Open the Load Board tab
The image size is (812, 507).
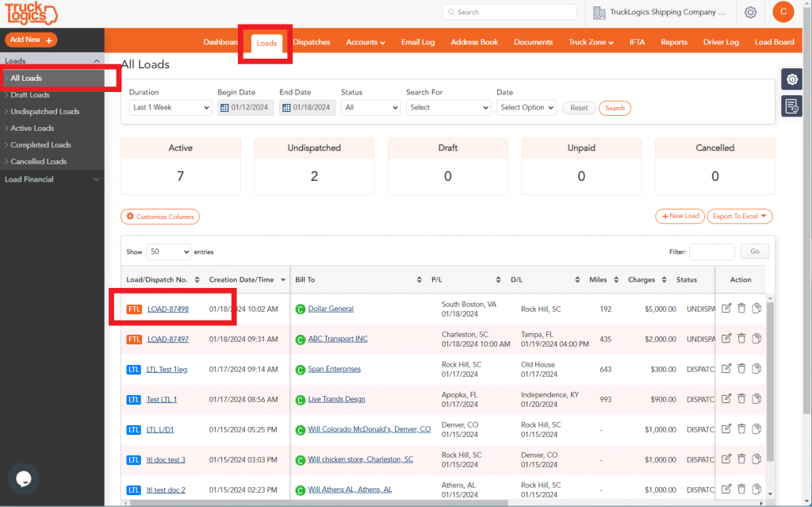point(774,42)
